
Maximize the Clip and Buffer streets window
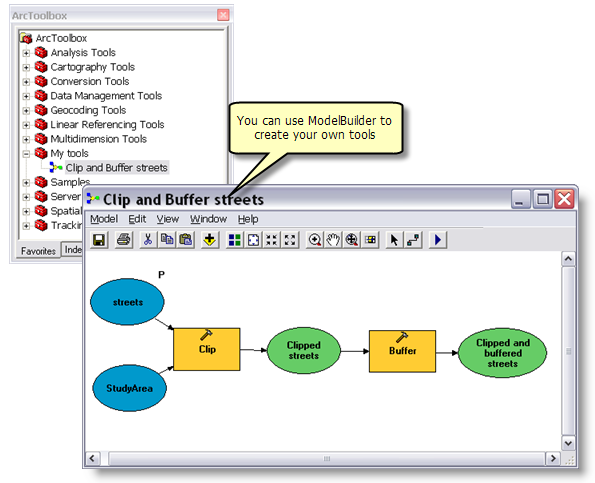(543, 199)
